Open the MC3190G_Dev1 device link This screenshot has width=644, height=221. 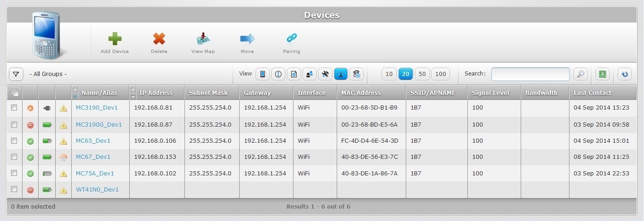[x=99, y=125]
